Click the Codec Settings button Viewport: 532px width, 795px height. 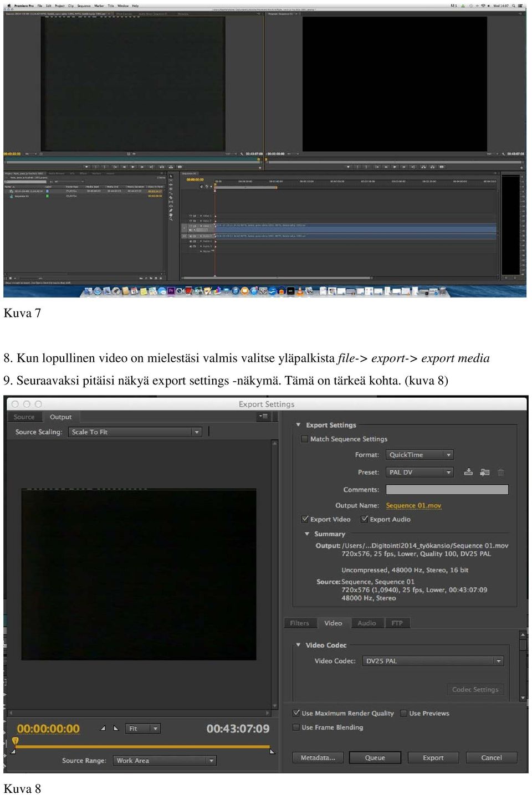point(475,689)
